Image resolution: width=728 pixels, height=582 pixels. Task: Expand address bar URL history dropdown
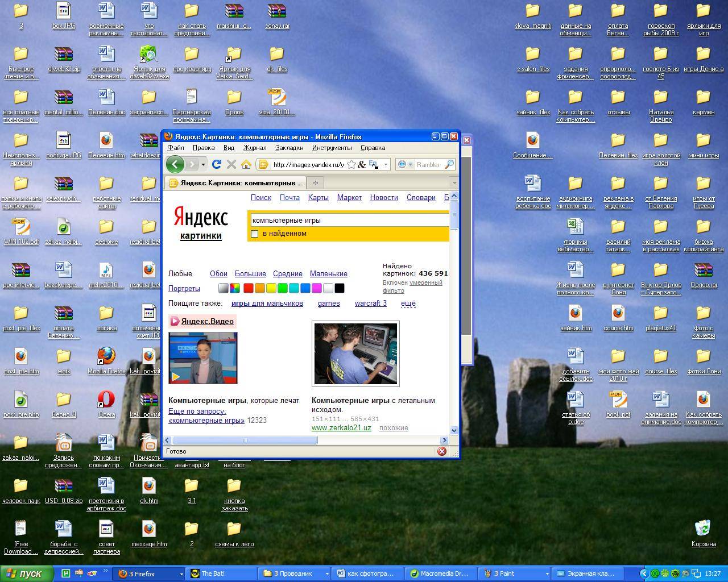coord(386,164)
